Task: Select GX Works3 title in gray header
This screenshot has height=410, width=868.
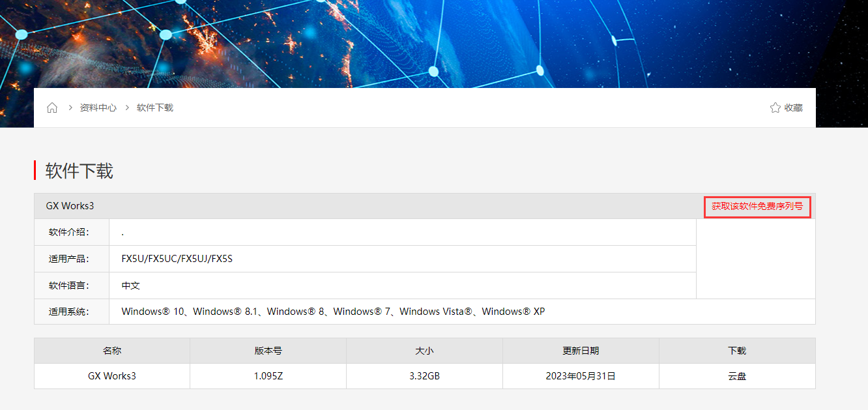Action: coord(70,206)
